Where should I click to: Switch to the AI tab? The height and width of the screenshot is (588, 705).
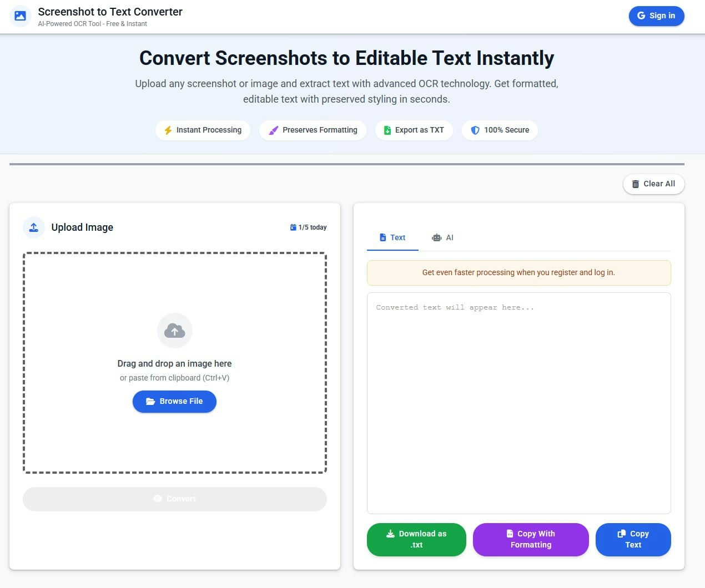point(443,237)
